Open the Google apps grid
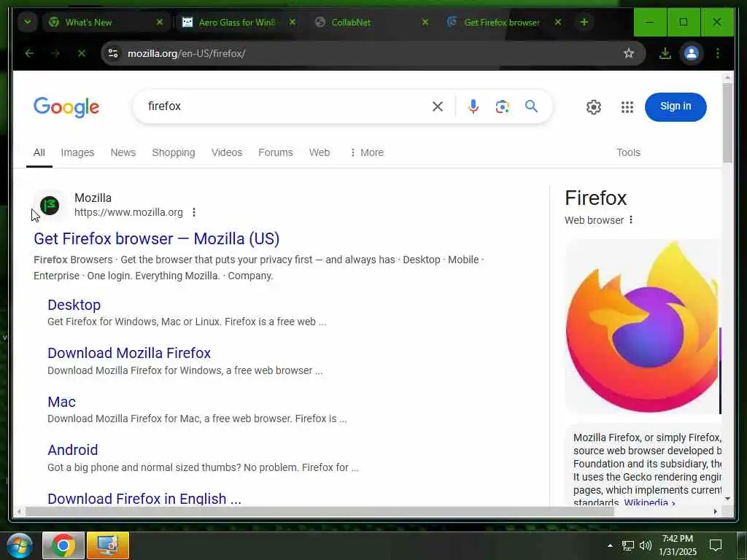Screen dimensions: 747x560 pos(627,107)
